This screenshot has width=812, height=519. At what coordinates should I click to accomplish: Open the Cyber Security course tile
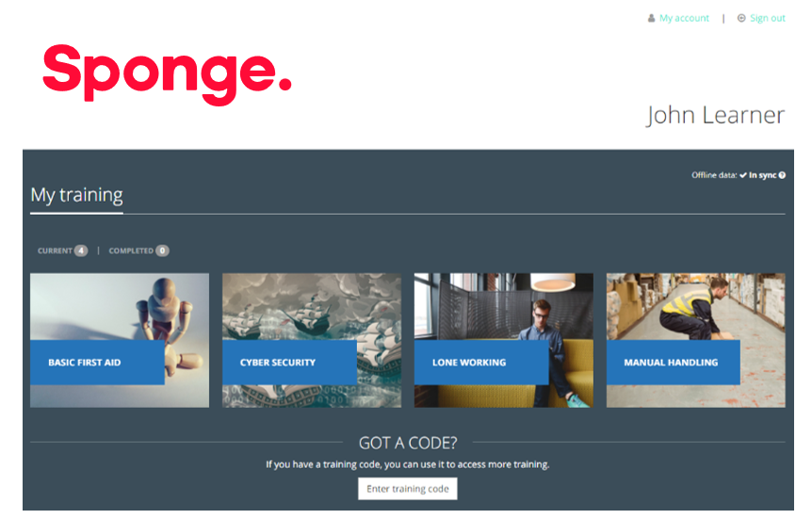pyautogui.click(x=312, y=340)
